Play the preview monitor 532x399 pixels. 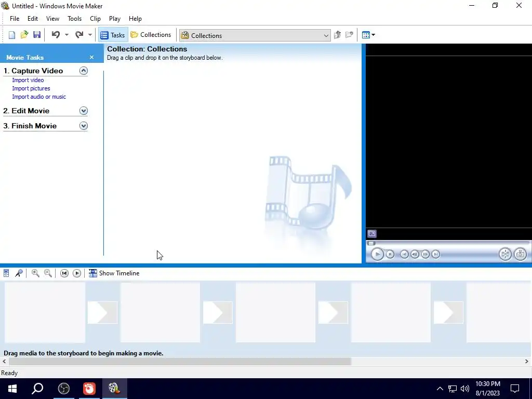(x=377, y=254)
